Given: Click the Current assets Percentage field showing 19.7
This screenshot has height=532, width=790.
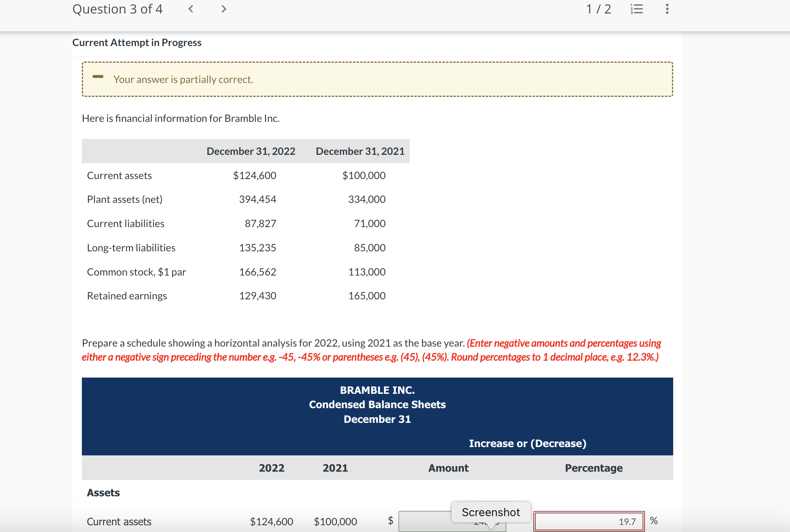Looking at the screenshot, I should (589, 521).
